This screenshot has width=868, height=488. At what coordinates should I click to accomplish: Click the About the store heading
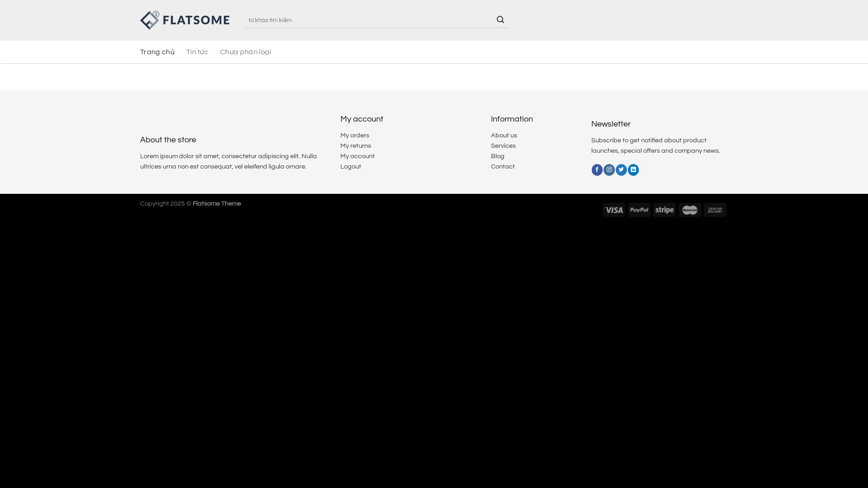pos(168,140)
